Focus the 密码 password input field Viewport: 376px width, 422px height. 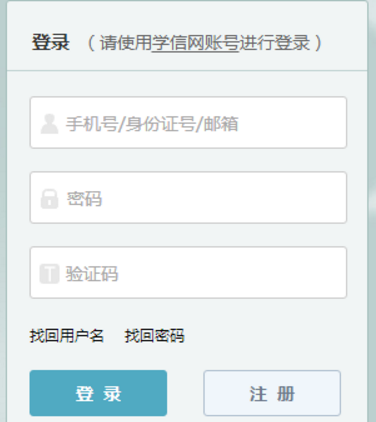(188, 197)
